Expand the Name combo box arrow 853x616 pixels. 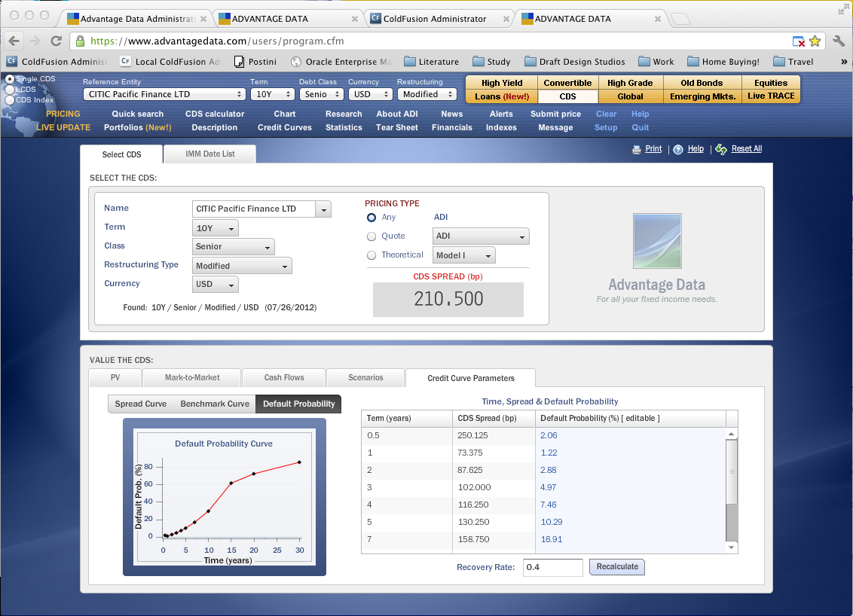(324, 209)
